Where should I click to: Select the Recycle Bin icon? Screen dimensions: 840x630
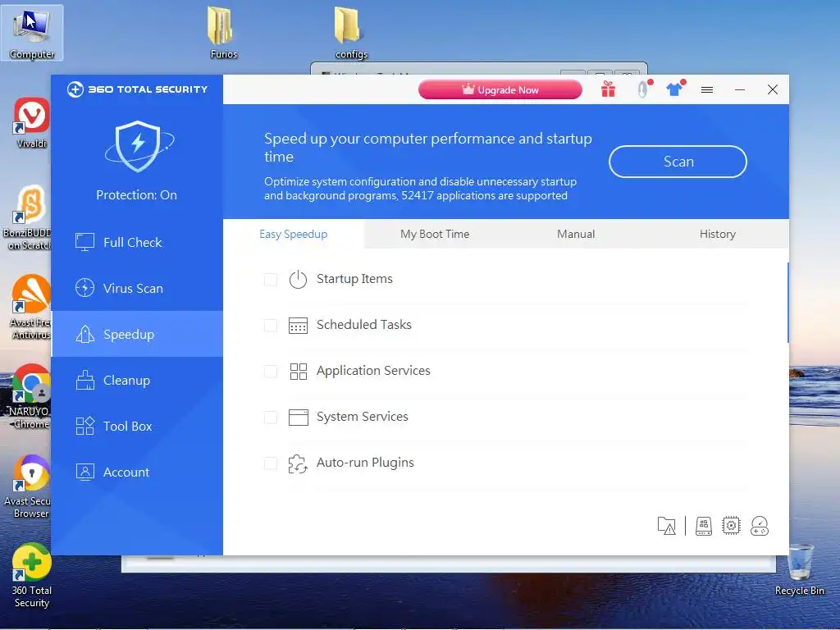pyautogui.click(x=799, y=569)
